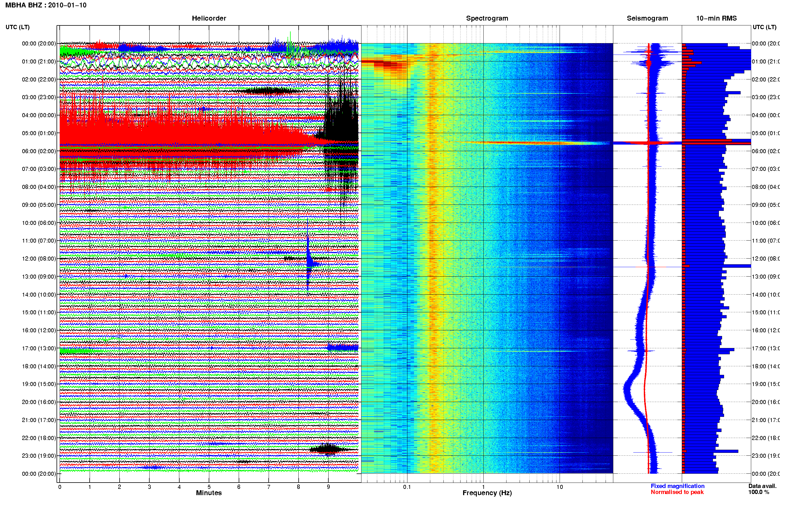
Task: Click the '07:00 (03:00)' time label beside Helicorder
Action: 39,169
